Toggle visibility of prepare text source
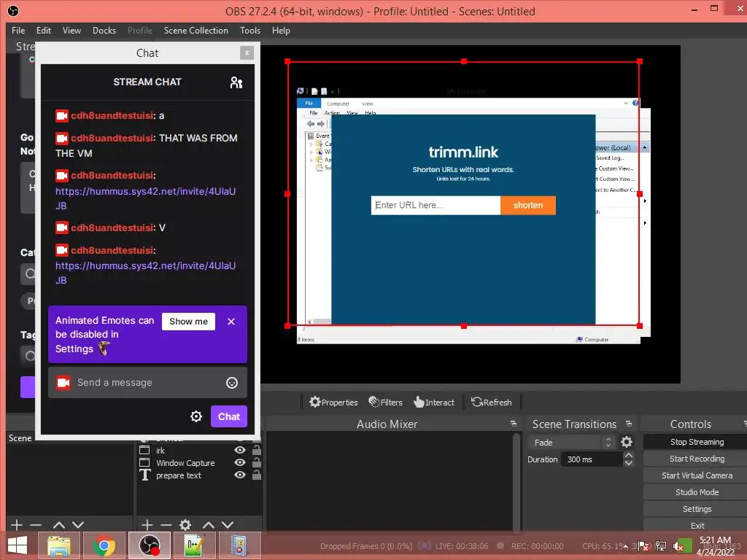747x560 pixels. coord(240,475)
